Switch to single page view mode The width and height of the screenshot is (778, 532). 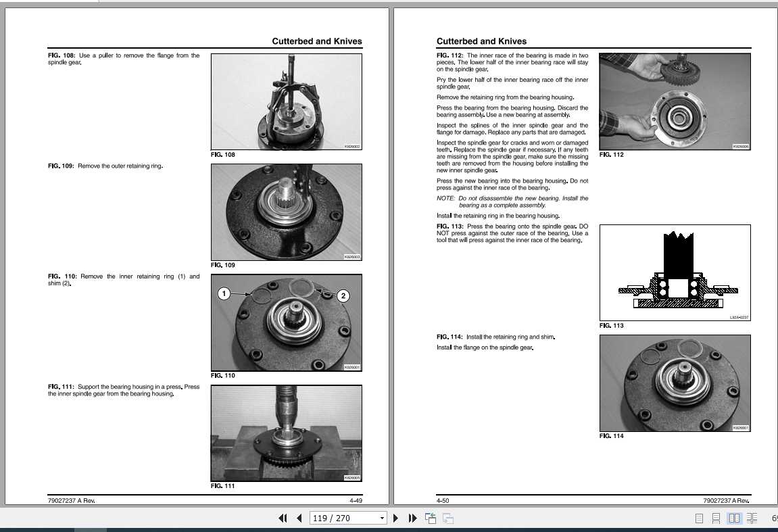pos(698,518)
